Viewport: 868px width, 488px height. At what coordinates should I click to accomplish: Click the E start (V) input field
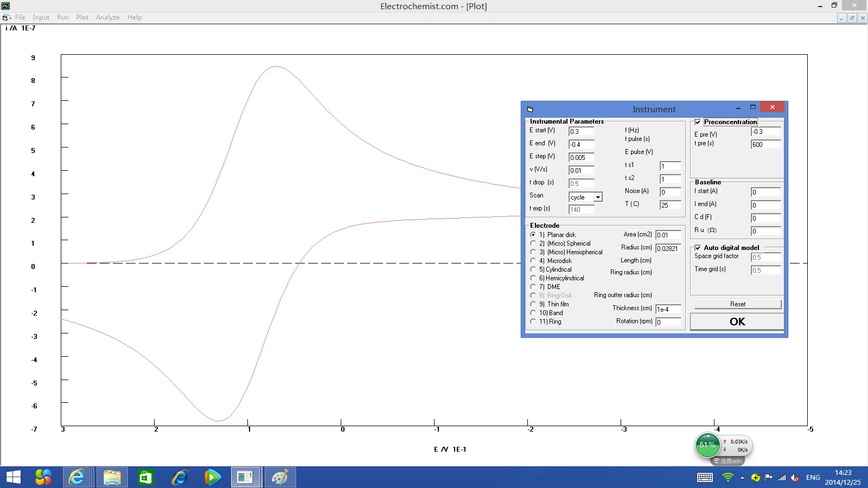(x=581, y=132)
